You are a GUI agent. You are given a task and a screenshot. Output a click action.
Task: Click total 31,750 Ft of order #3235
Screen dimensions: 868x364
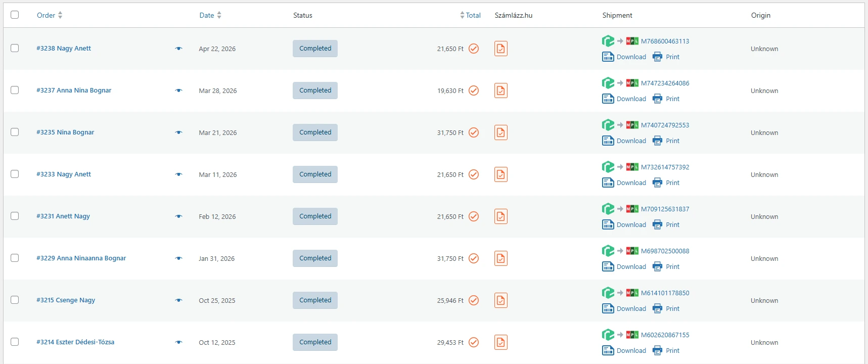(450, 133)
